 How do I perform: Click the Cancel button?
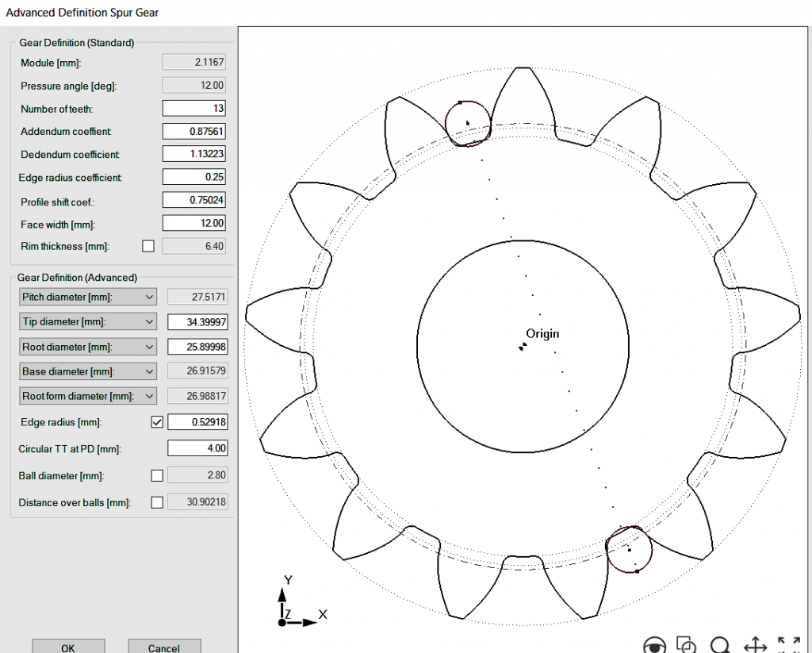(x=164, y=647)
